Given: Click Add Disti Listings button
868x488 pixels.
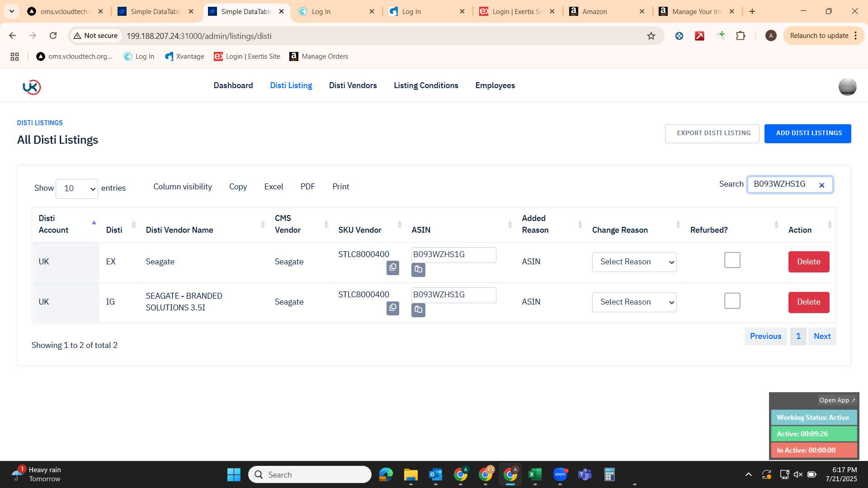Looking at the screenshot, I should coord(808,133).
